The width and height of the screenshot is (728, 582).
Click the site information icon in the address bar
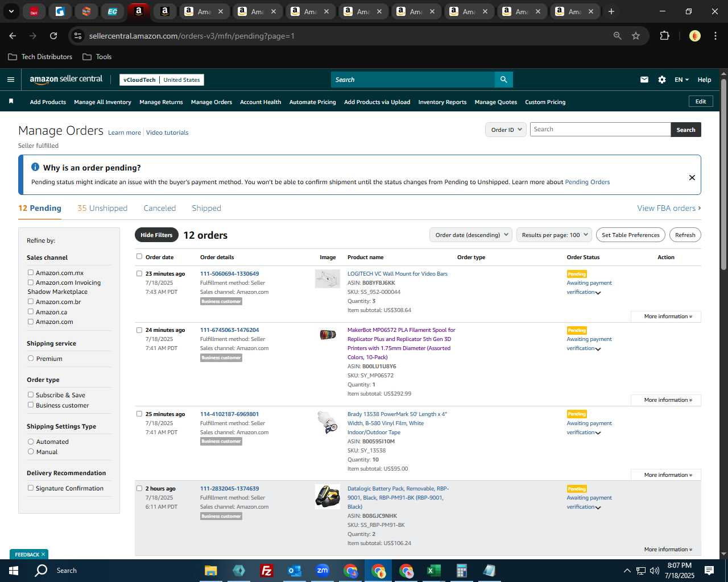(x=78, y=36)
